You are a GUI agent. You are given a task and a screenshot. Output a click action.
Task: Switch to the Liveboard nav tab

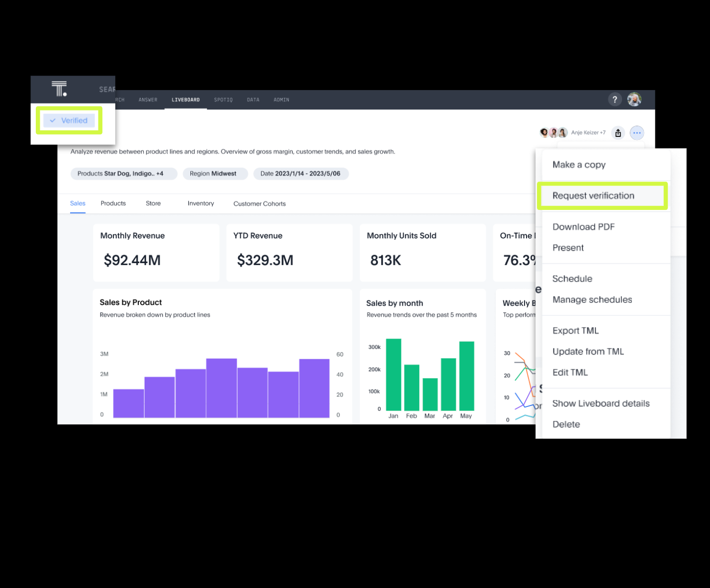[185, 100]
